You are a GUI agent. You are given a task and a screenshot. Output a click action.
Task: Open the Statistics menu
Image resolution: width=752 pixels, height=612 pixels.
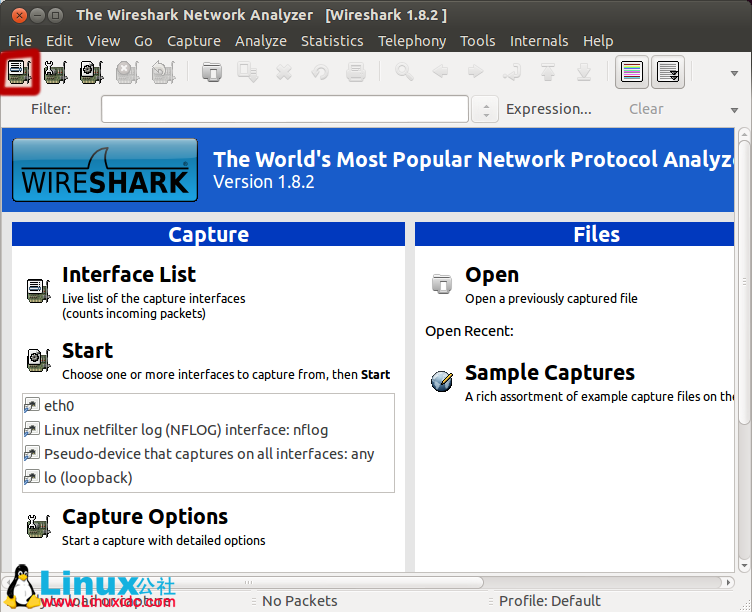coord(332,41)
